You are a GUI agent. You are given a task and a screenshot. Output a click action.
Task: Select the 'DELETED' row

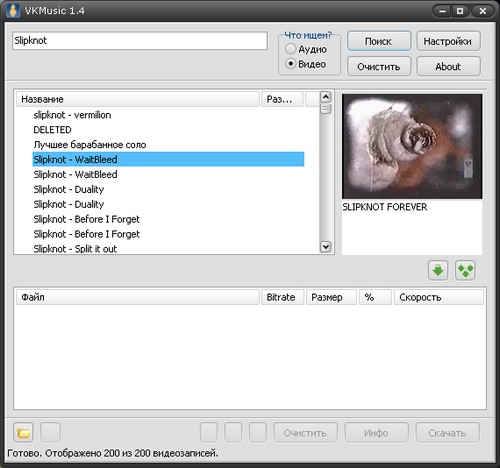(x=168, y=130)
